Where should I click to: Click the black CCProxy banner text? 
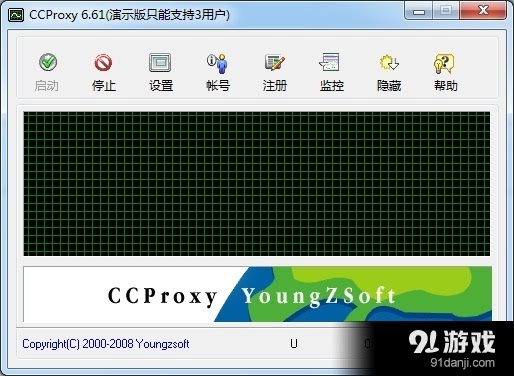click(162, 296)
